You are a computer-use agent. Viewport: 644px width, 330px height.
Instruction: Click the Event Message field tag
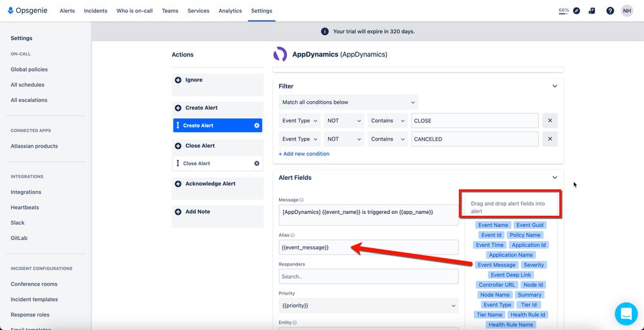coord(496,265)
